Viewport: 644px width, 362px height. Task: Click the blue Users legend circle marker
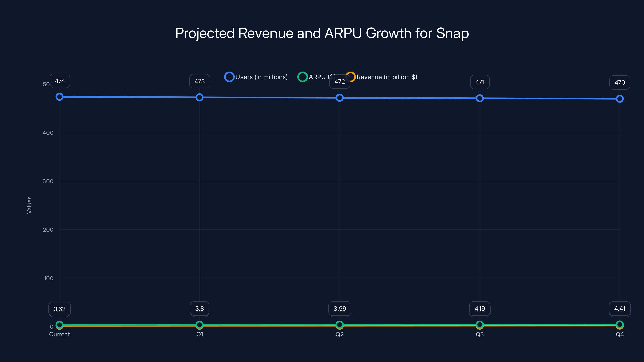[x=229, y=77]
